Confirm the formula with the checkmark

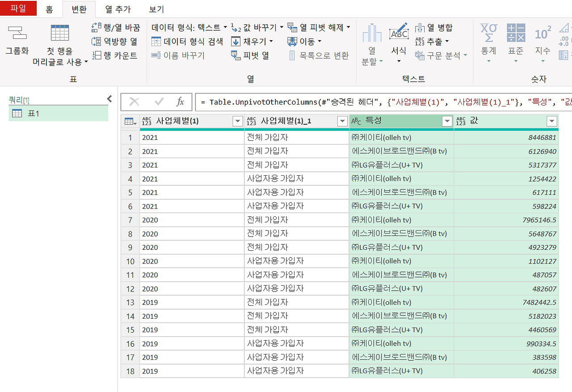(x=159, y=102)
